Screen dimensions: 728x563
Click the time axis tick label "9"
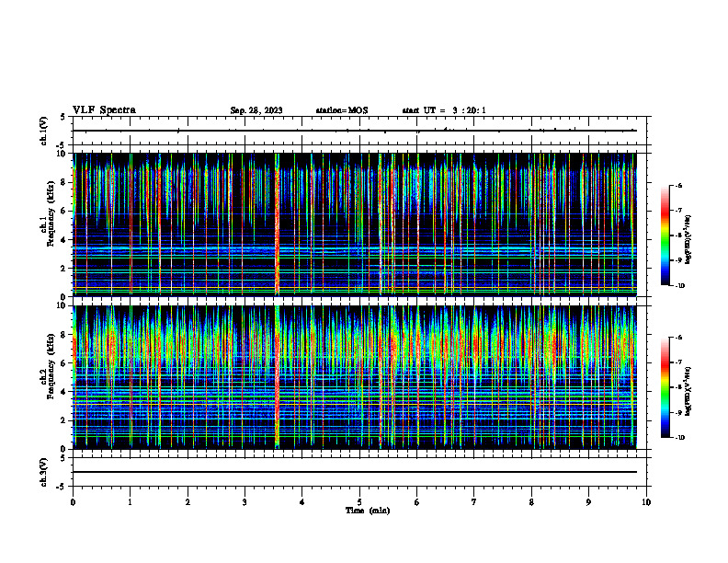point(588,502)
